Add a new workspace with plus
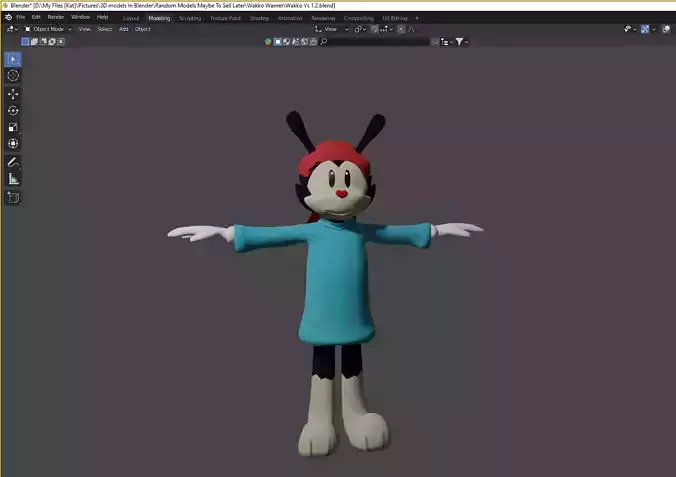The image size is (676, 477). 417,18
